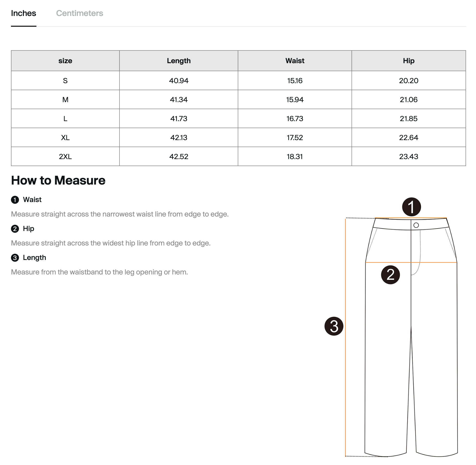The image size is (476, 465).
Task: Click the size column header
Action: [65, 61]
